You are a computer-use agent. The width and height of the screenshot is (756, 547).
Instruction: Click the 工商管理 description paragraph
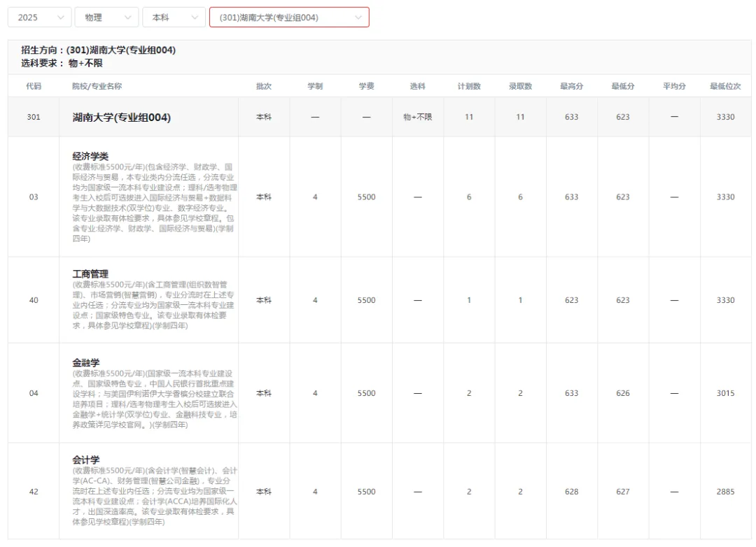coord(153,305)
